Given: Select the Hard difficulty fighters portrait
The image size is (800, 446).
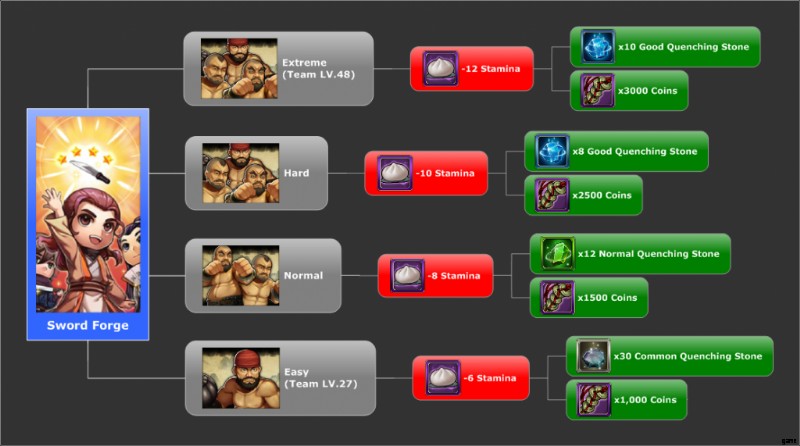Looking at the screenshot, I should (x=241, y=173).
